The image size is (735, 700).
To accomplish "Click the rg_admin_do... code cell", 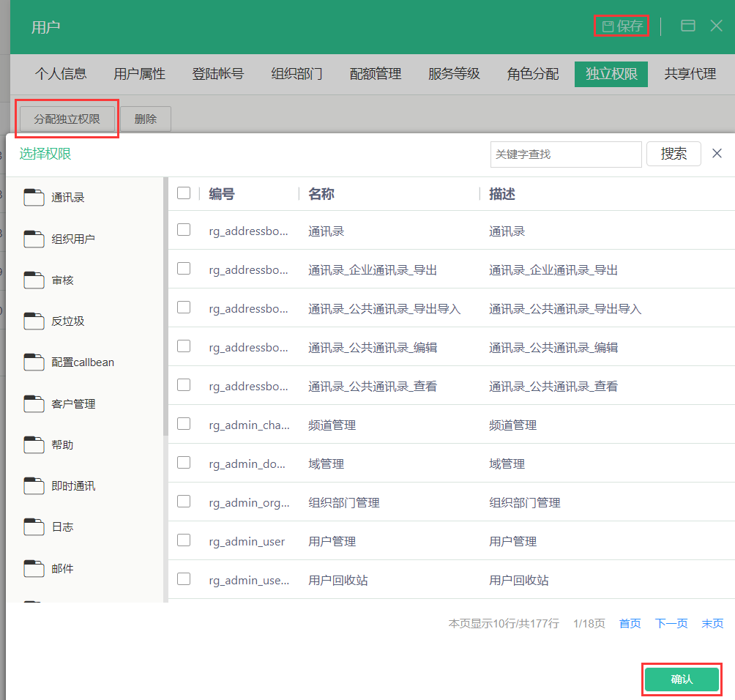I will pos(247,464).
